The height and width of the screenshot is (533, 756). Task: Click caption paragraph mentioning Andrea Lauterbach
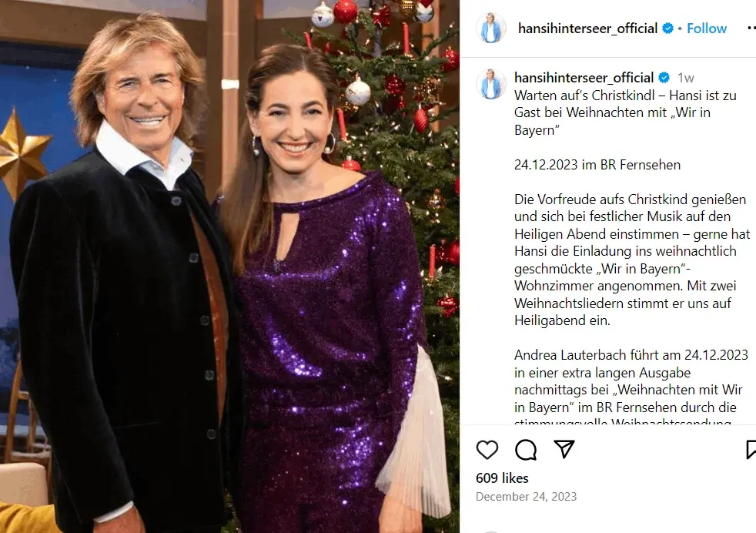click(x=631, y=386)
